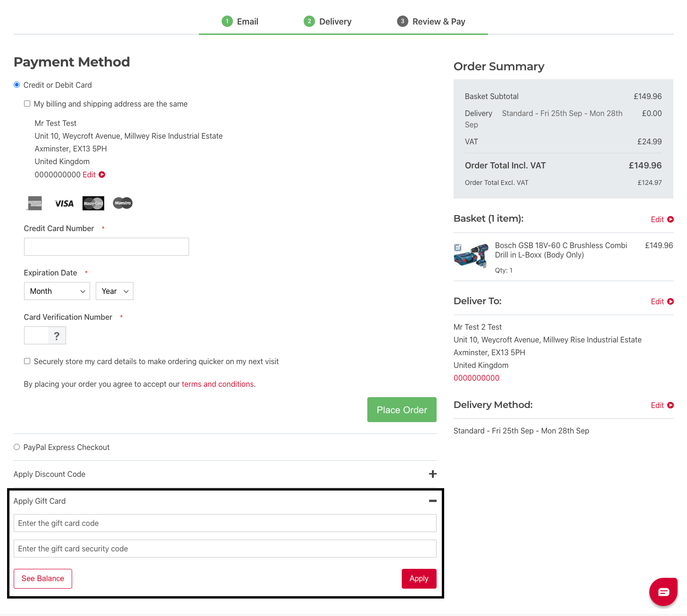This screenshot has height=616, width=687.
Task: Click the VISA card logo
Action: click(x=64, y=204)
